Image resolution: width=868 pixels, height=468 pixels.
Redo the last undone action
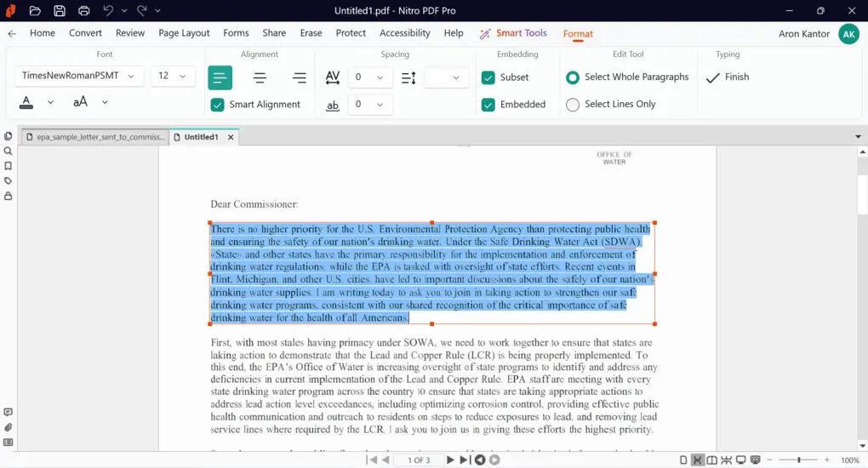click(142, 10)
